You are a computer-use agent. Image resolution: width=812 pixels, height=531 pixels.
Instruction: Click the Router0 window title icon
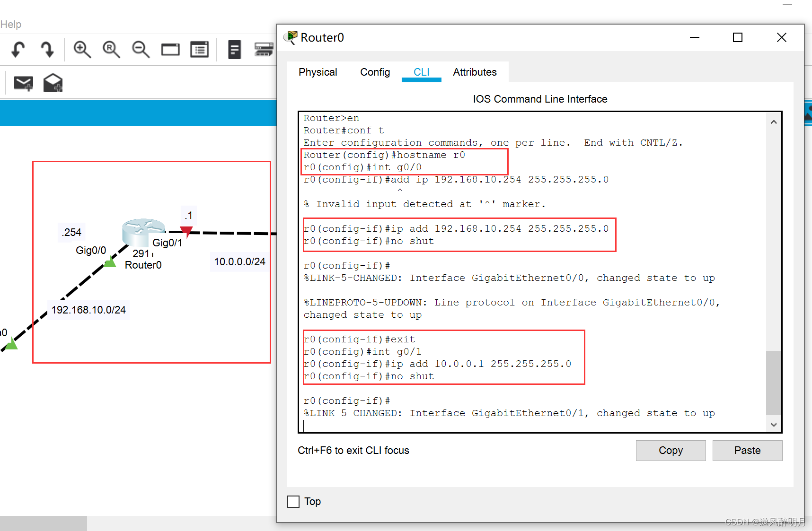[x=291, y=37]
